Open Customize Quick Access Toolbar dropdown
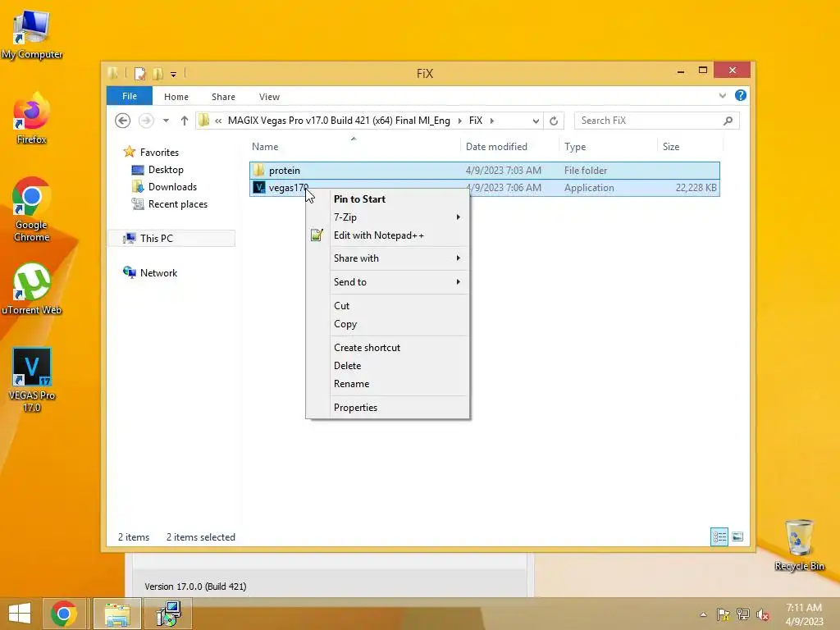 [x=174, y=75]
